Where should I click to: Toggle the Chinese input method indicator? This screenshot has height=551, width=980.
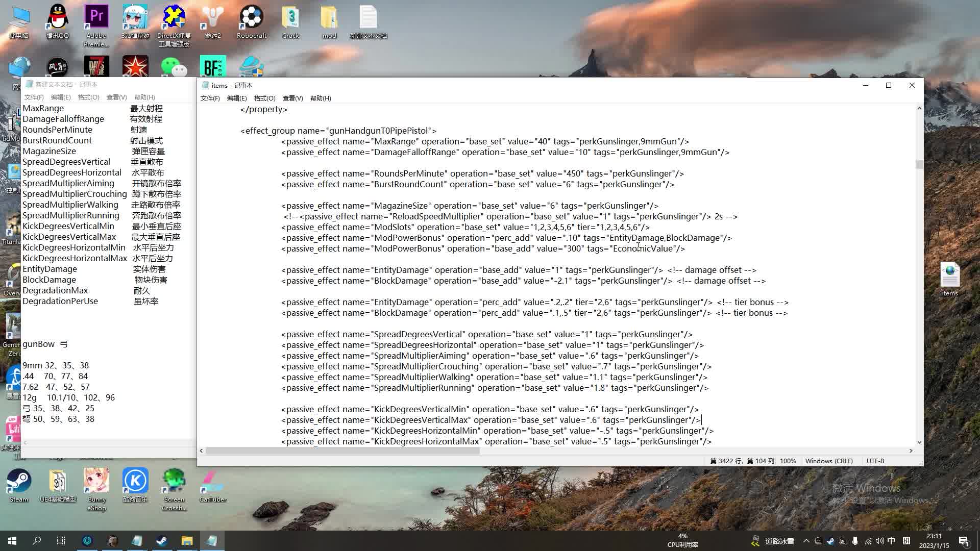(x=891, y=541)
